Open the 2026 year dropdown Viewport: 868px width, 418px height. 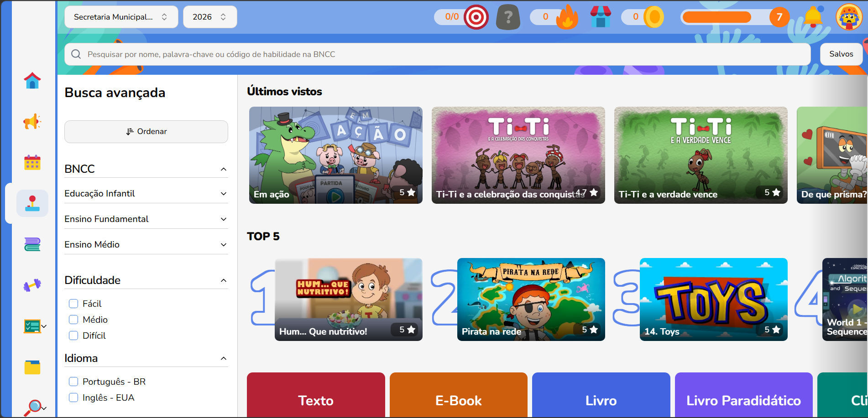pos(210,17)
